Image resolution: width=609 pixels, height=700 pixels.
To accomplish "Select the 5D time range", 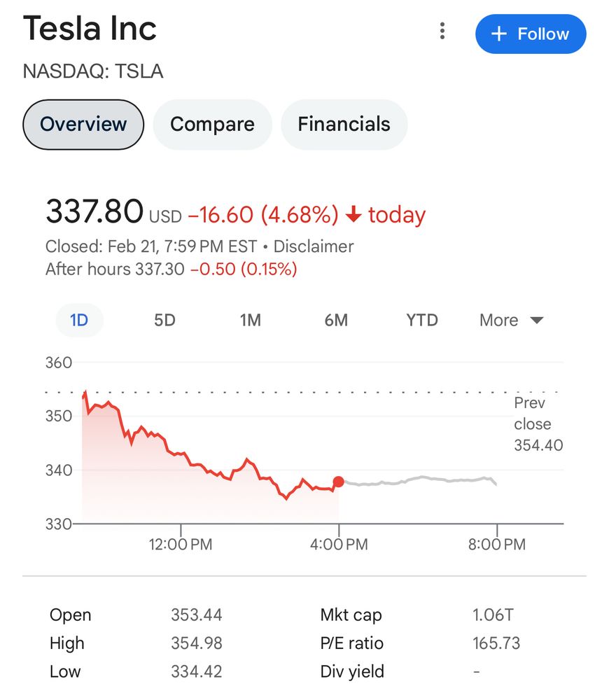I will click(164, 321).
